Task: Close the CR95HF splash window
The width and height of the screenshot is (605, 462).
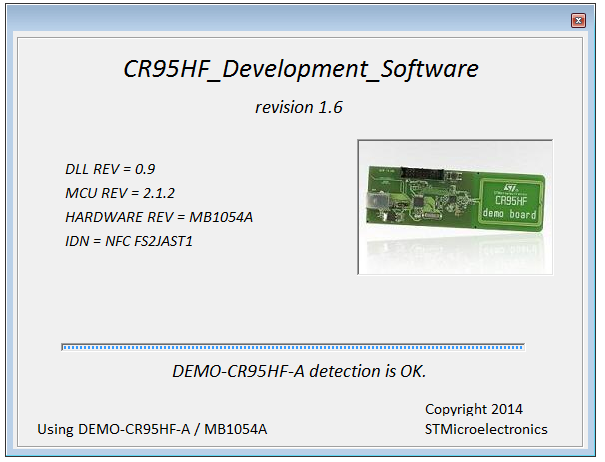Action: (x=578, y=21)
